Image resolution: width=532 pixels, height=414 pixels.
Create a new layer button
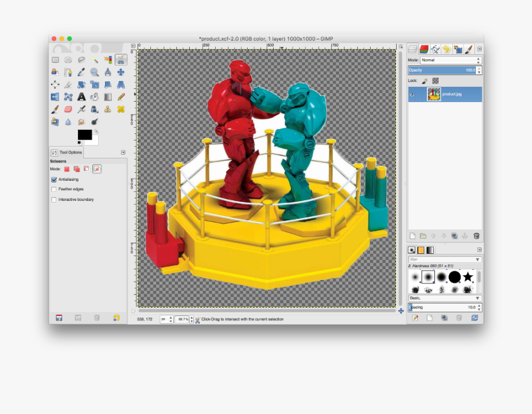pos(413,236)
